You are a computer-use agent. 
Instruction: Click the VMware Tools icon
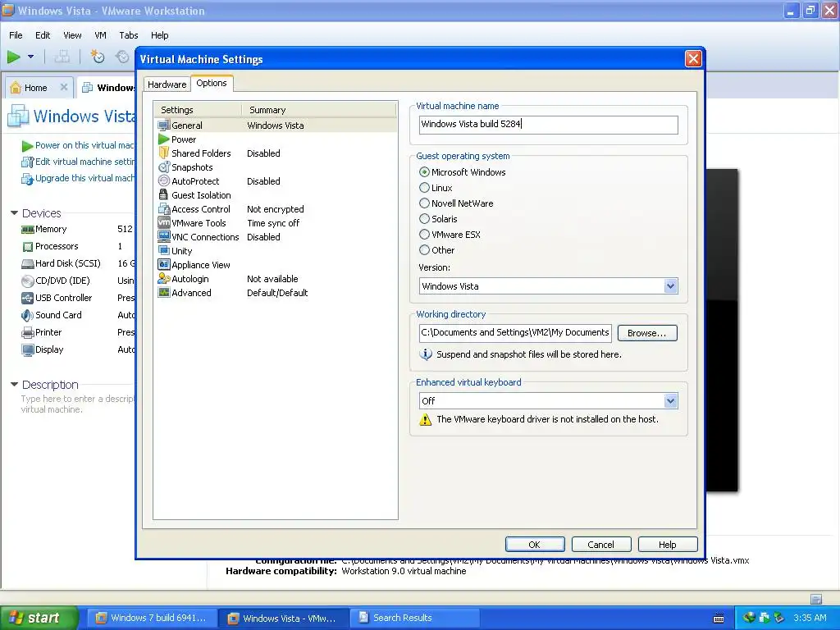point(164,223)
